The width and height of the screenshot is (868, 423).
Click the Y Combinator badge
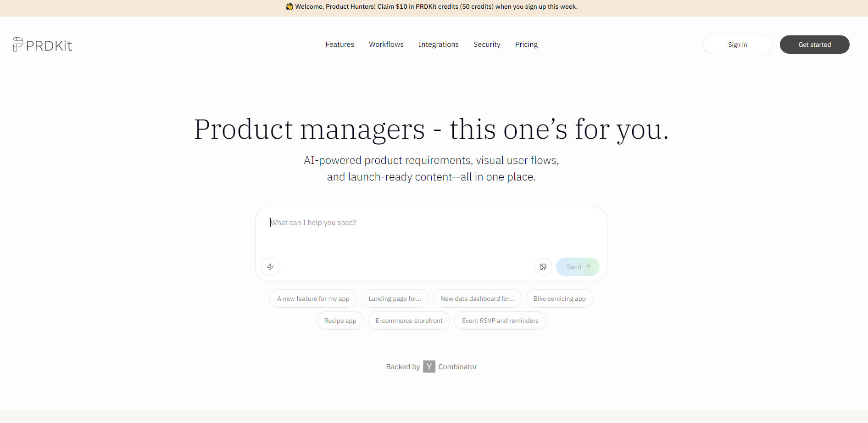tap(429, 367)
